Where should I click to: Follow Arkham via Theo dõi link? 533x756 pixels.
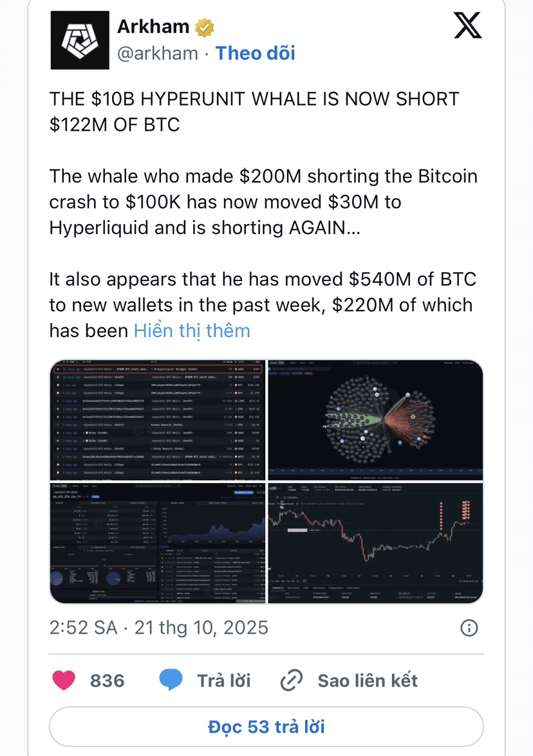[x=255, y=53]
